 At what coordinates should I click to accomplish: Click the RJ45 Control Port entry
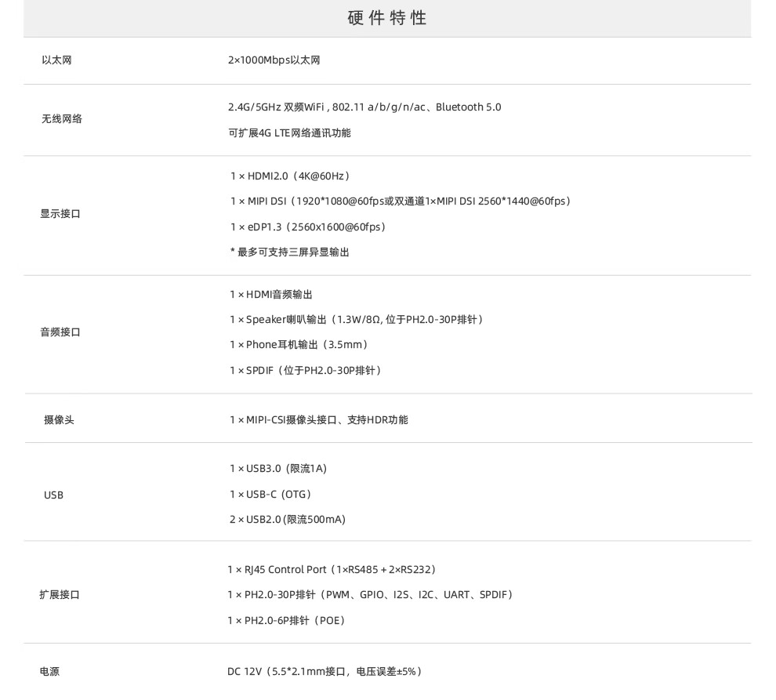click(x=332, y=570)
